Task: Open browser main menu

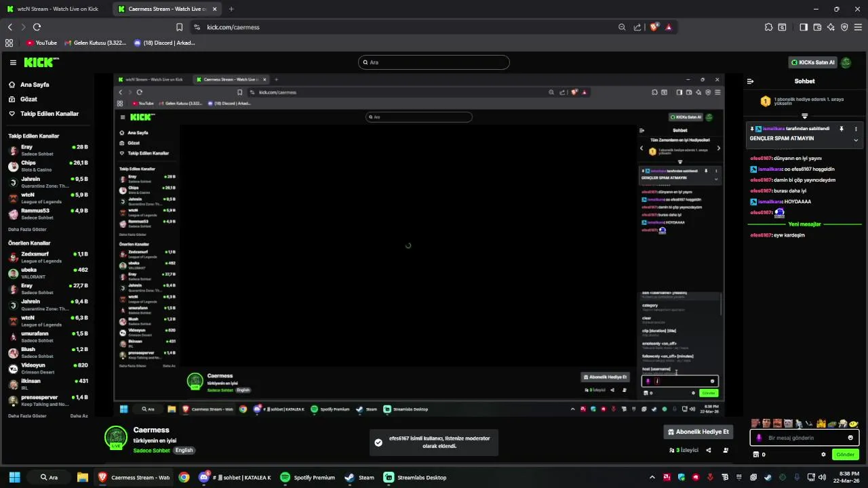Action: (x=858, y=27)
